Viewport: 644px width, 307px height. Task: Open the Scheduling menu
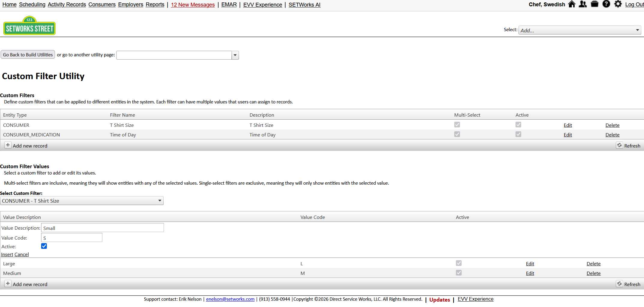(x=32, y=4)
